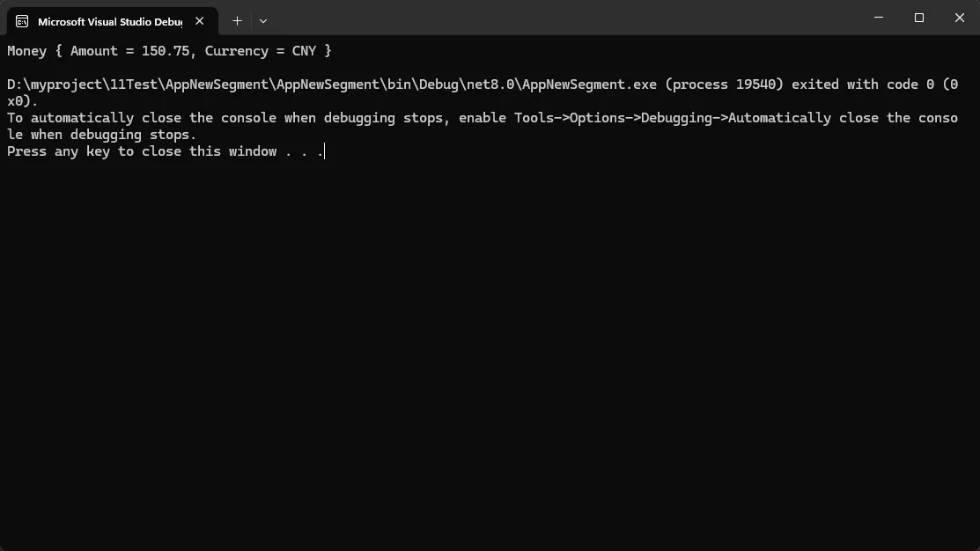980x551 pixels.
Task: Click the empty black console area
Action: click(x=490, y=352)
